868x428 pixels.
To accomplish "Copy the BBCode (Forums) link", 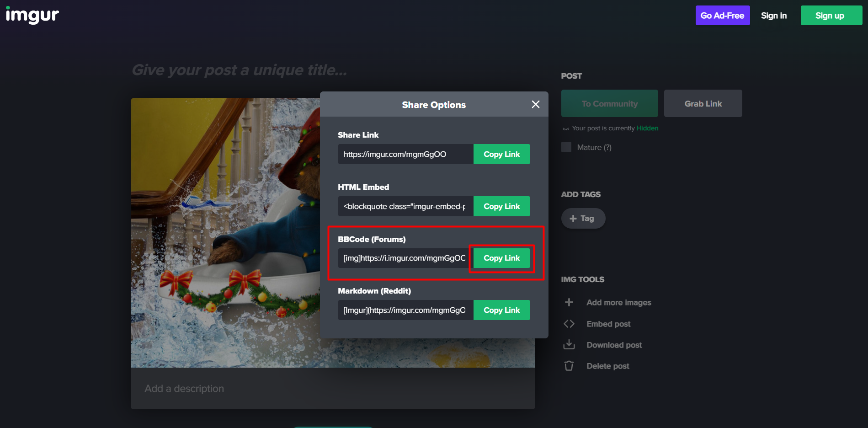I will [501, 258].
